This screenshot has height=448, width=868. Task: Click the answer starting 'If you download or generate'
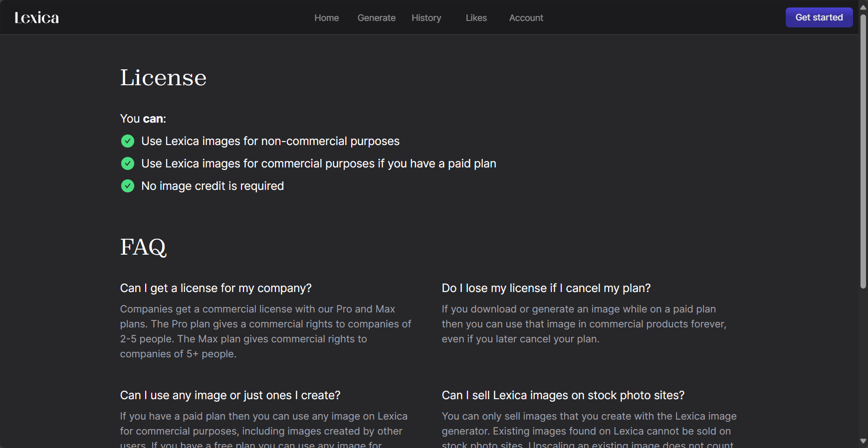click(x=584, y=324)
